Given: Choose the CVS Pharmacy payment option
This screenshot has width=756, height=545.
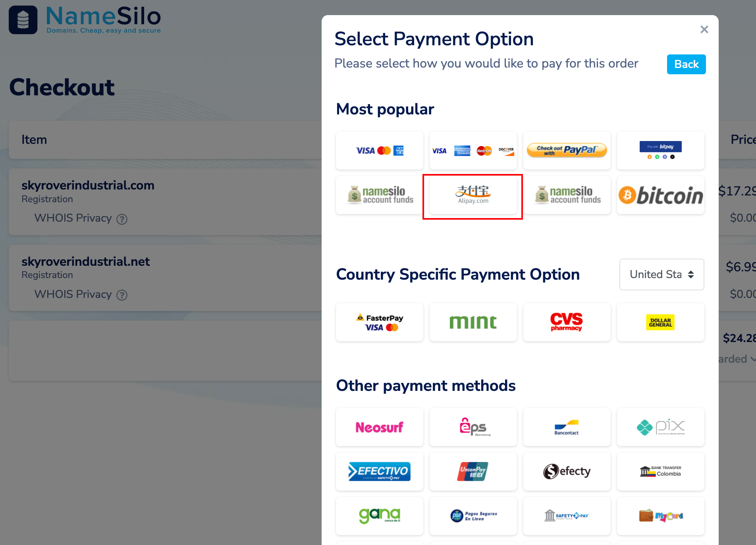Looking at the screenshot, I should tap(567, 322).
